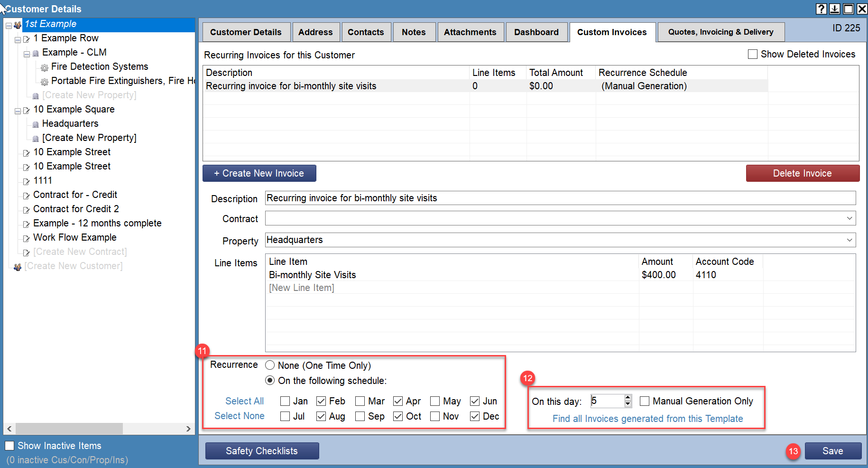868x468 pixels.
Task: Click the contract icon next to Work Flow Example
Action: (26, 238)
